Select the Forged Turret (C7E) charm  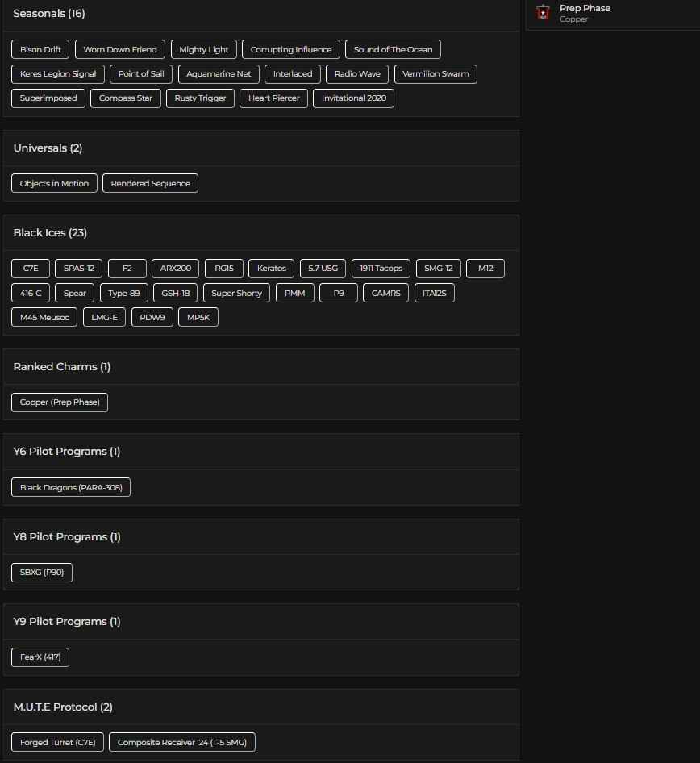tap(57, 741)
